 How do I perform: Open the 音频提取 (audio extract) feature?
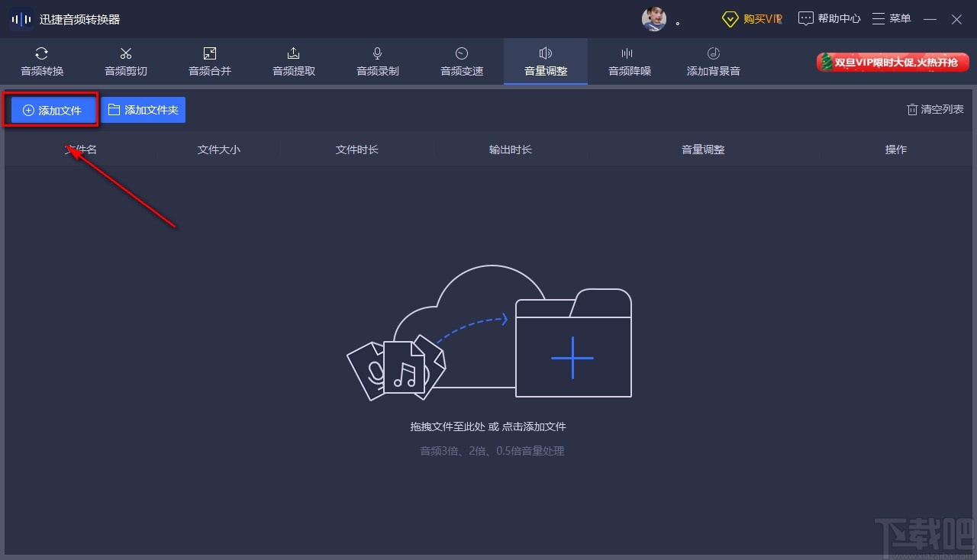[293, 61]
